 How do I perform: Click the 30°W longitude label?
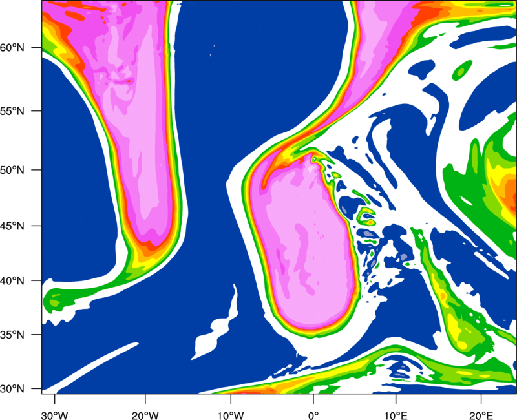54,415
